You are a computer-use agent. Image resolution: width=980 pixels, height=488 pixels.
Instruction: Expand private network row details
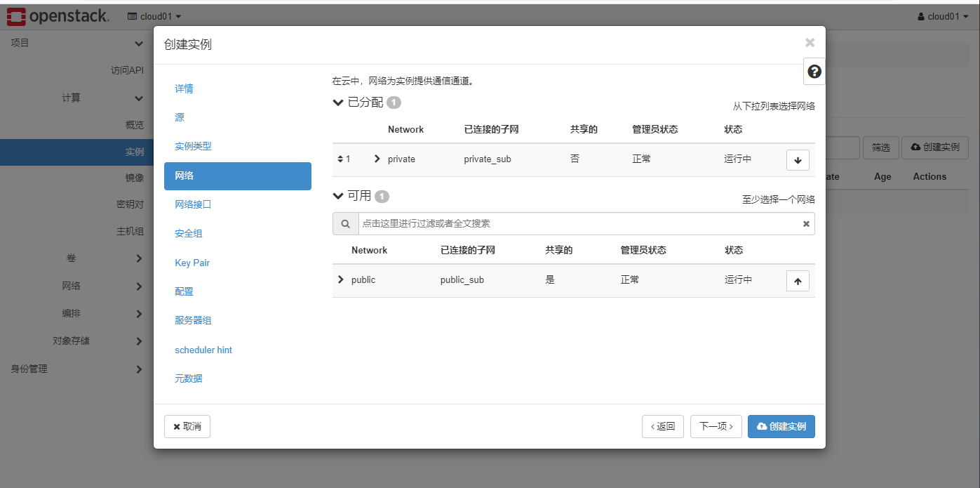(x=377, y=159)
